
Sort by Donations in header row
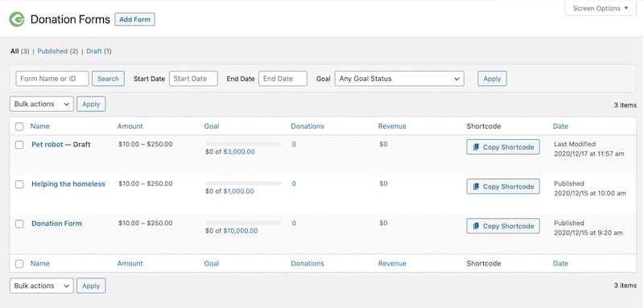(x=308, y=126)
